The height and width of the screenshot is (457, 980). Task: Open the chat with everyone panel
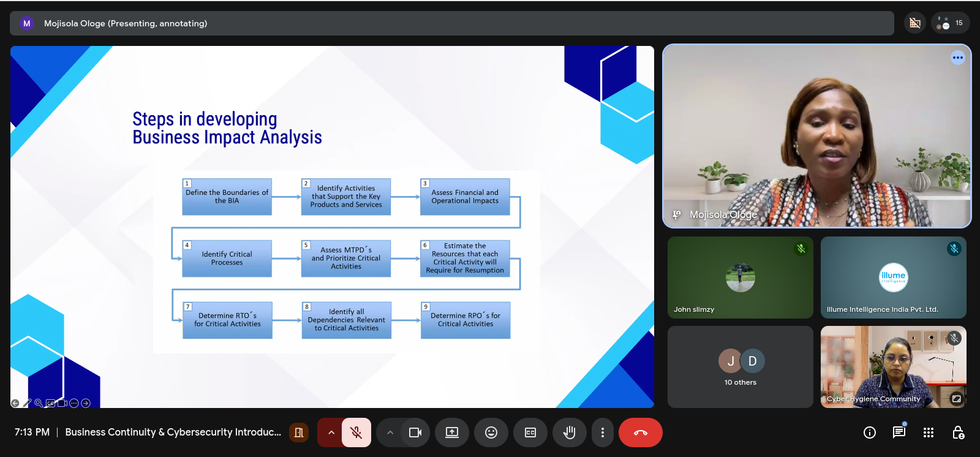899,432
